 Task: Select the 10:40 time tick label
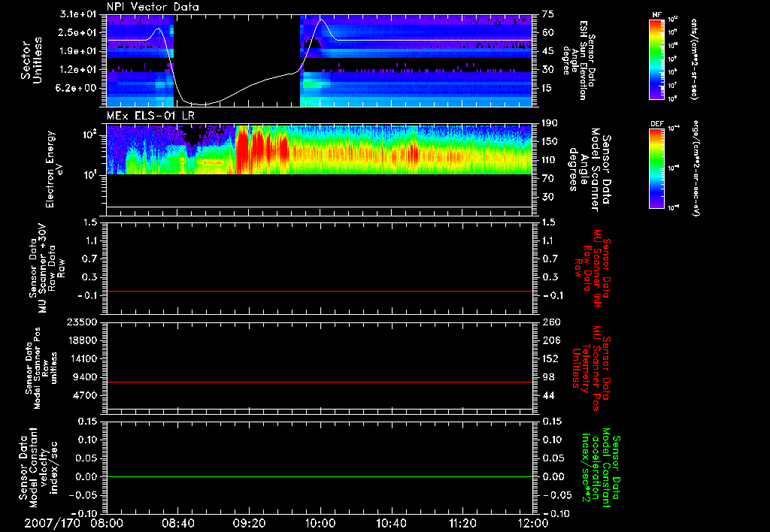pyautogui.click(x=391, y=523)
